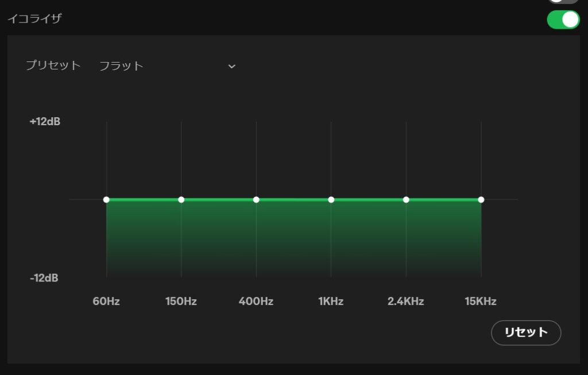Click the 400Hz frequency label

(x=256, y=301)
